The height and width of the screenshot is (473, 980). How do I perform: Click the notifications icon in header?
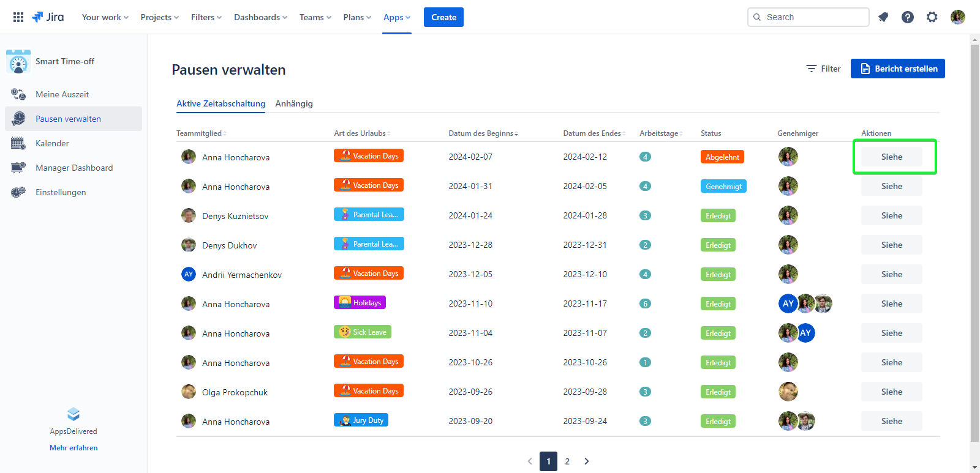883,17
